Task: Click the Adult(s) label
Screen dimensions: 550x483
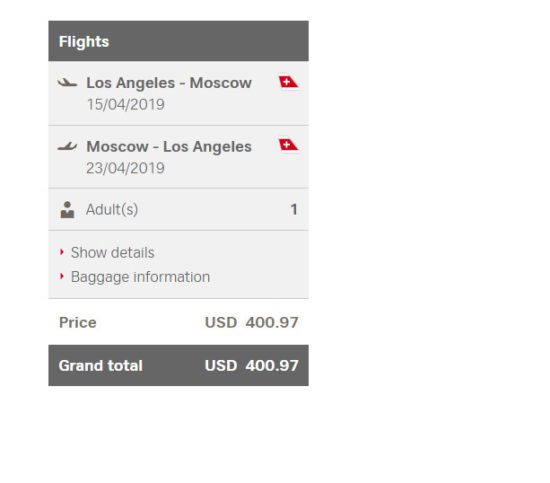Action: click(x=112, y=209)
